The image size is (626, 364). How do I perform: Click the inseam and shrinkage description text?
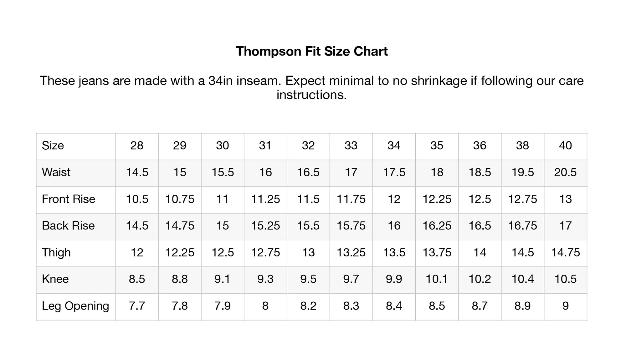pyautogui.click(x=312, y=88)
